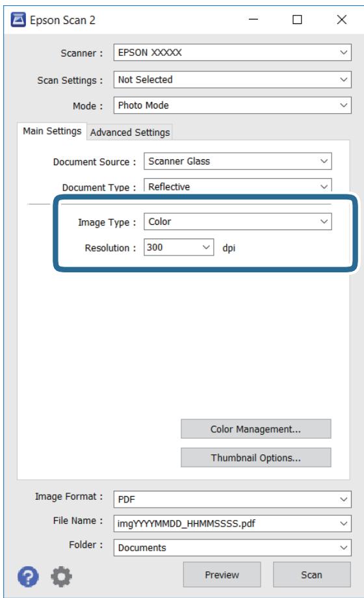Change the Mode dropdown from Photo Mode
This screenshot has height=598, width=364.
click(232, 105)
